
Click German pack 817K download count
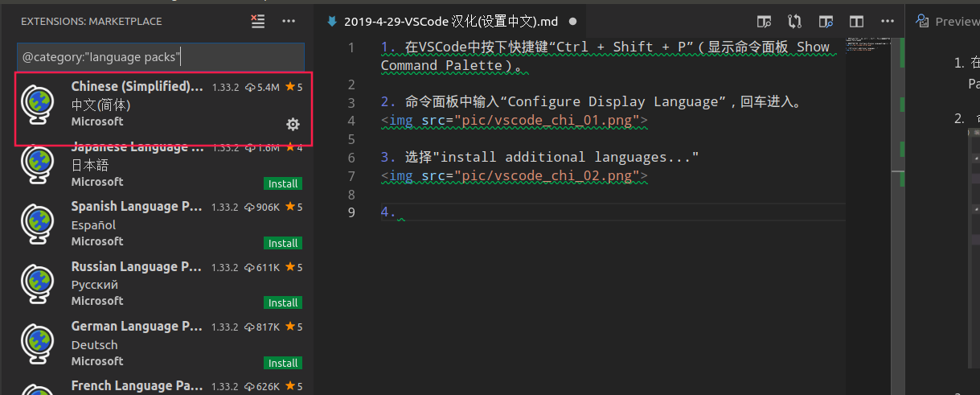point(262,327)
